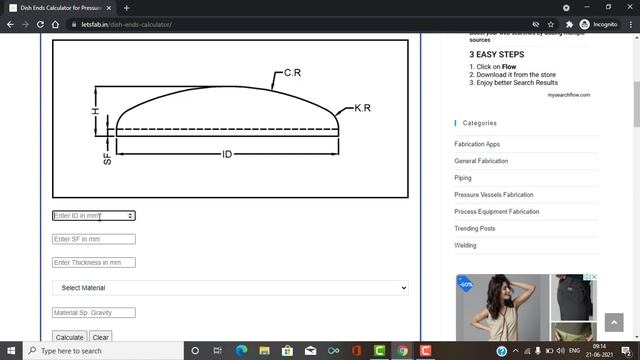Click the browser forward arrow
This screenshot has width=640, height=360.
(x=25, y=24)
